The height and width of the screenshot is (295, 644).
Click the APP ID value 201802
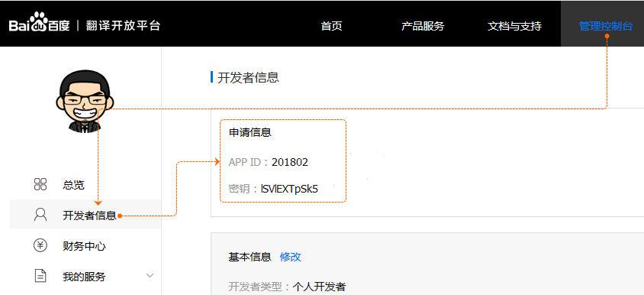290,162
